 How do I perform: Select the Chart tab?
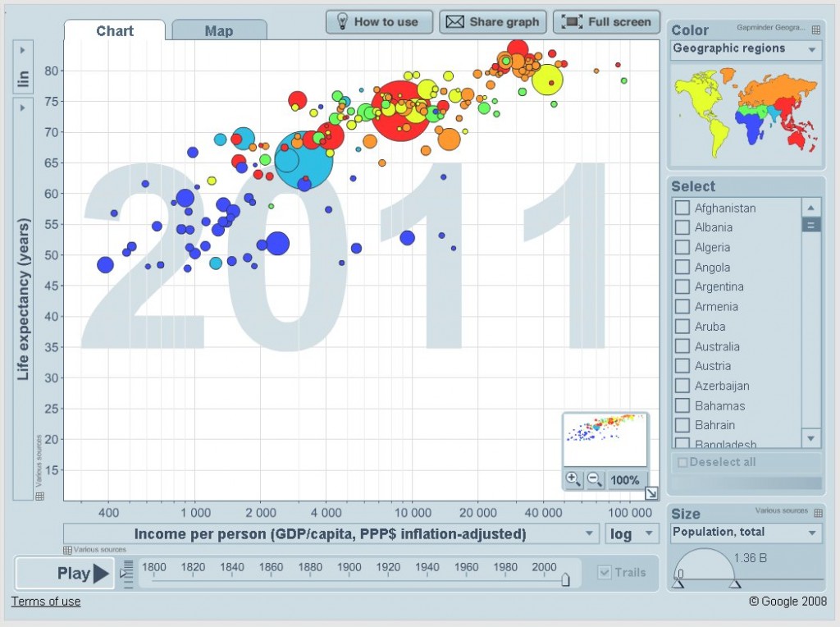coord(115,31)
